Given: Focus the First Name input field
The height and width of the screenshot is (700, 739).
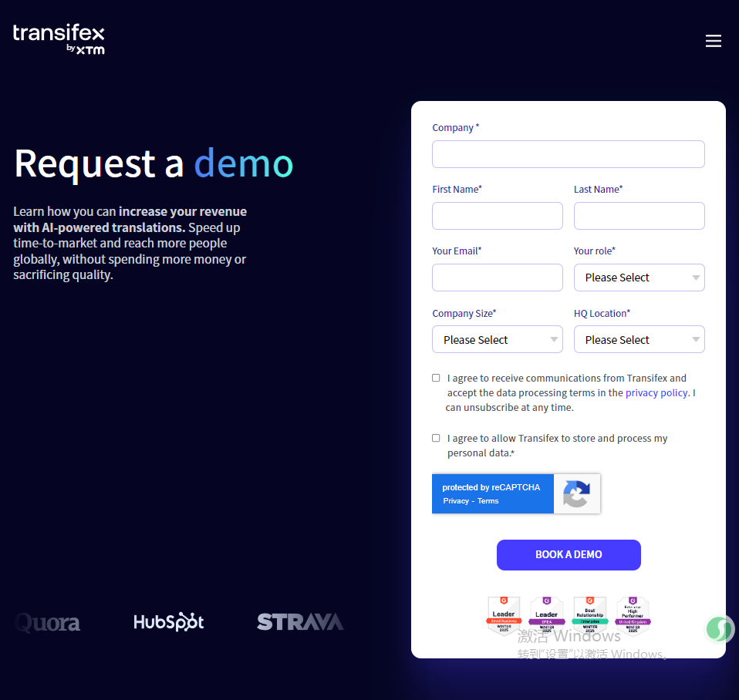Looking at the screenshot, I should [498, 216].
